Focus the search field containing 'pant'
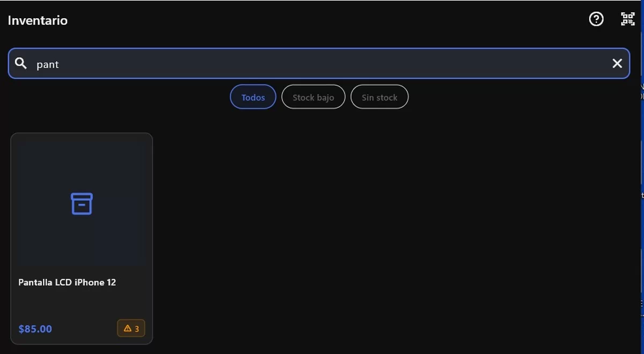The image size is (644, 354). click(x=319, y=63)
